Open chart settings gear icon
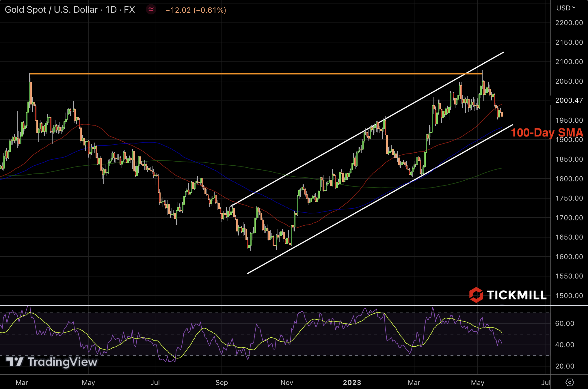 point(570,382)
